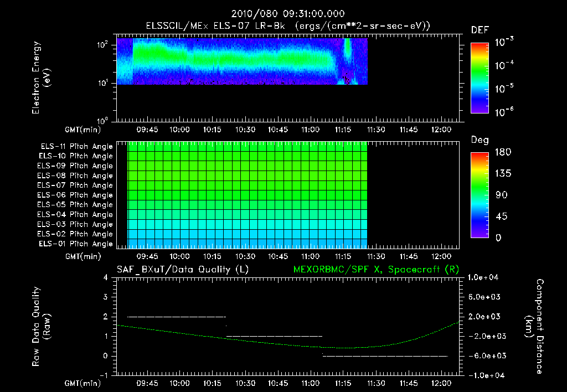The height and width of the screenshot is (392, 567).
Task: Select the ELS-04 Pitch Angle row label
Action: [75, 215]
